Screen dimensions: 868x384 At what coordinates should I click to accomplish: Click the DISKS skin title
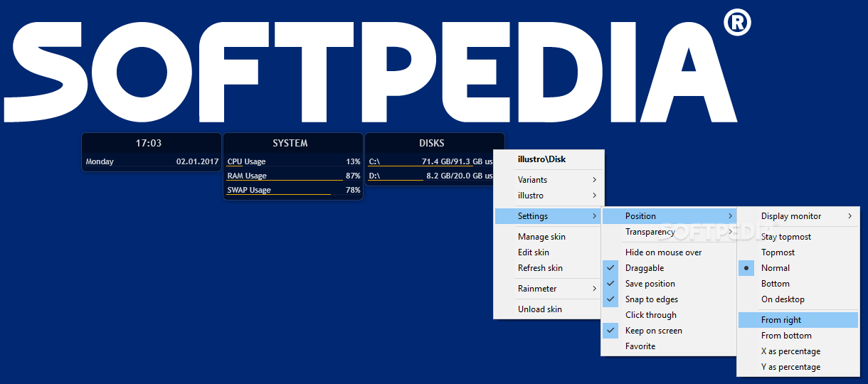pos(432,143)
